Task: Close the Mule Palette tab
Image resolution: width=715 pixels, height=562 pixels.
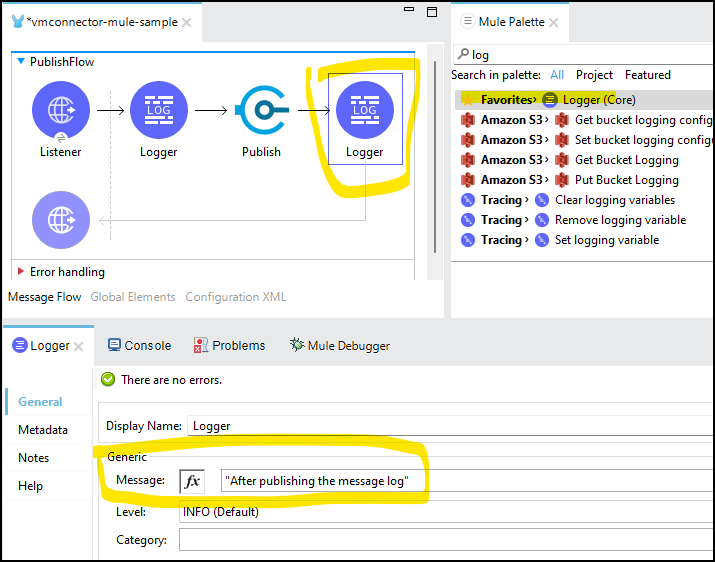Action: pyautogui.click(x=554, y=22)
